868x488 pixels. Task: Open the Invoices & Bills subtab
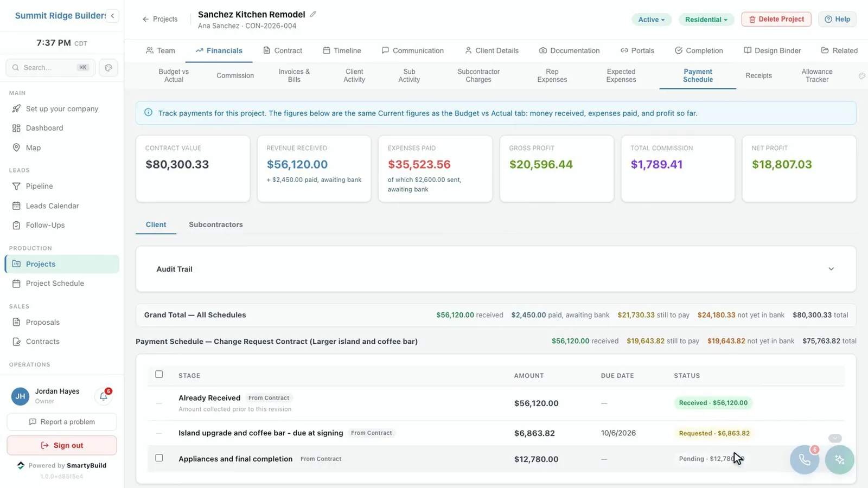coord(294,75)
